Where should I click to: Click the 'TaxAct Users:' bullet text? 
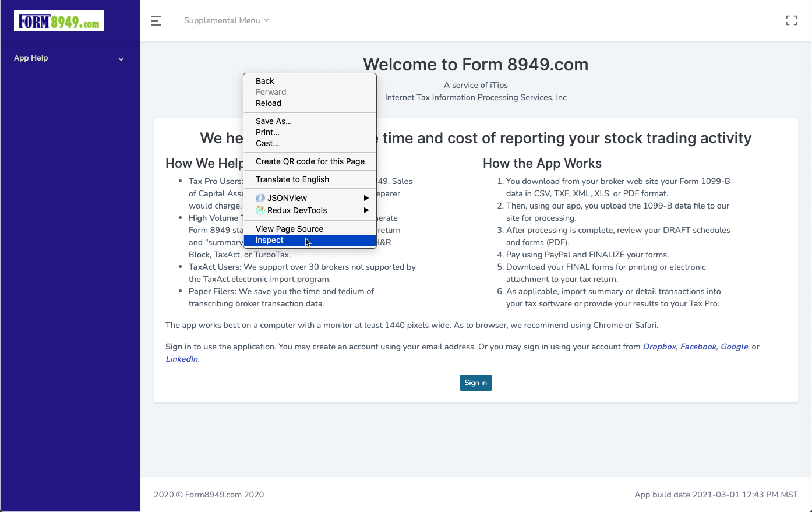click(215, 267)
